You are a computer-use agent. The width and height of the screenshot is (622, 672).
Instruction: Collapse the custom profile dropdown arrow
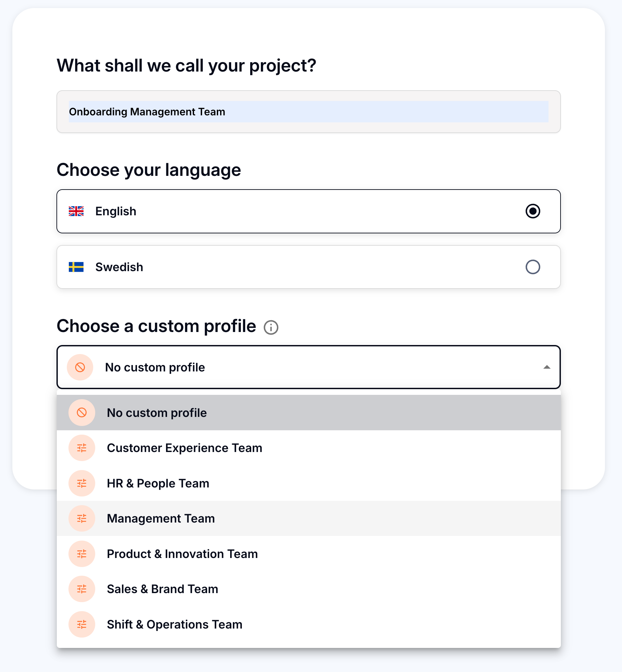(547, 367)
